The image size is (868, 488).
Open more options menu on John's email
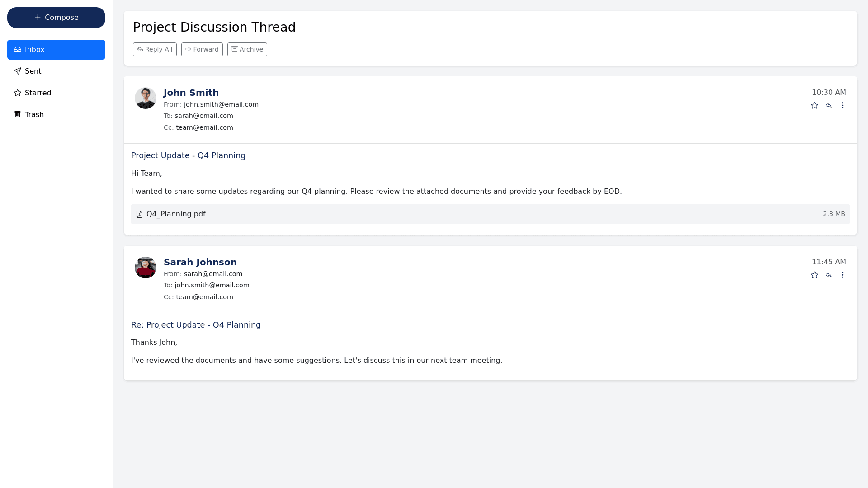842,105
